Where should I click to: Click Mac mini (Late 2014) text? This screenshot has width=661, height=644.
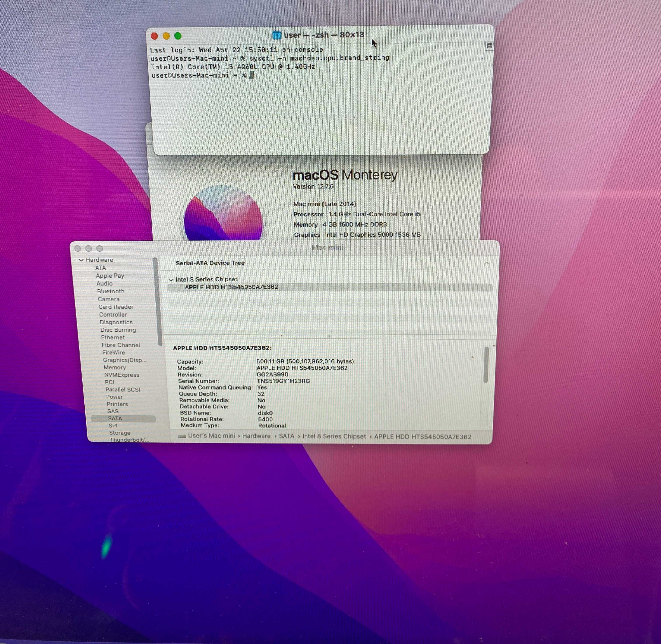[x=325, y=204]
